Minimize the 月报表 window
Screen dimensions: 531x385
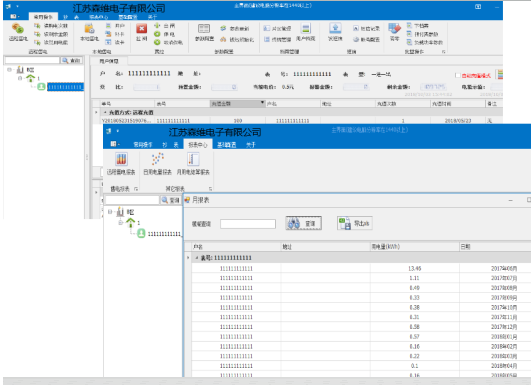pyautogui.click(x=510, y=200)
